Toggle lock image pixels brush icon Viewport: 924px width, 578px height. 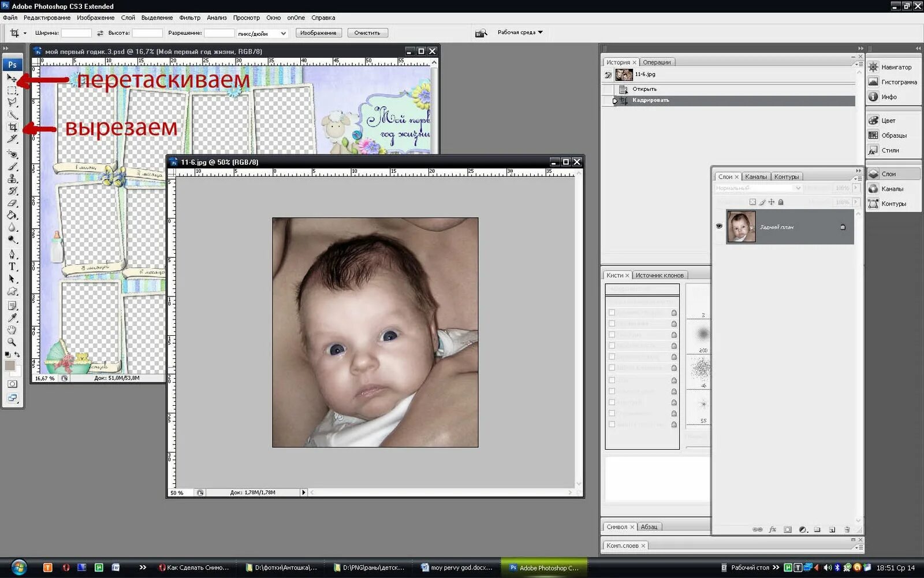coord(762,202)
